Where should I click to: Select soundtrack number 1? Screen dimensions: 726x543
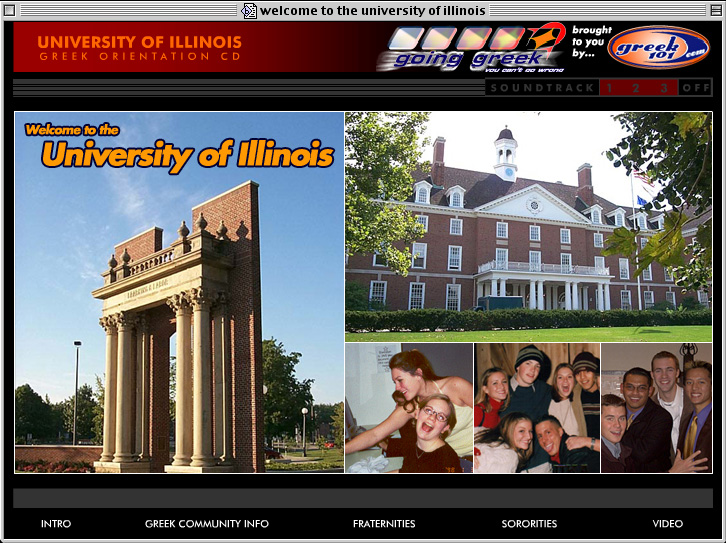pyautogui.click(x=609, y=88)
